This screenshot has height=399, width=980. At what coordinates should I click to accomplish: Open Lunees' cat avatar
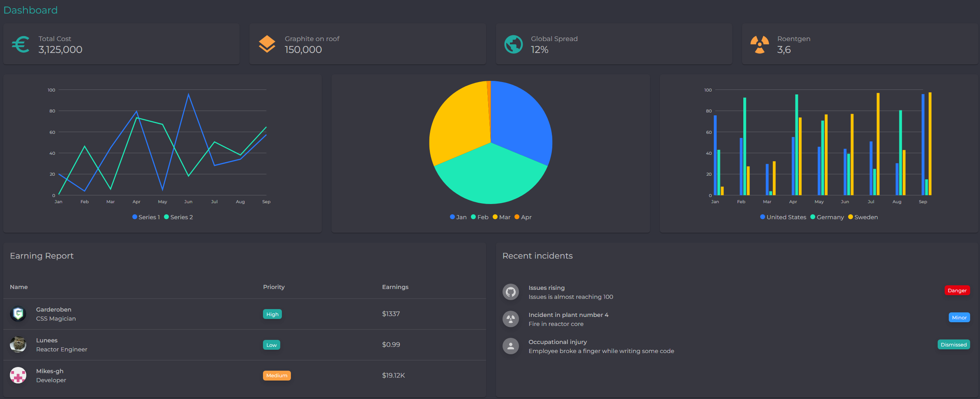pos(18,345)
